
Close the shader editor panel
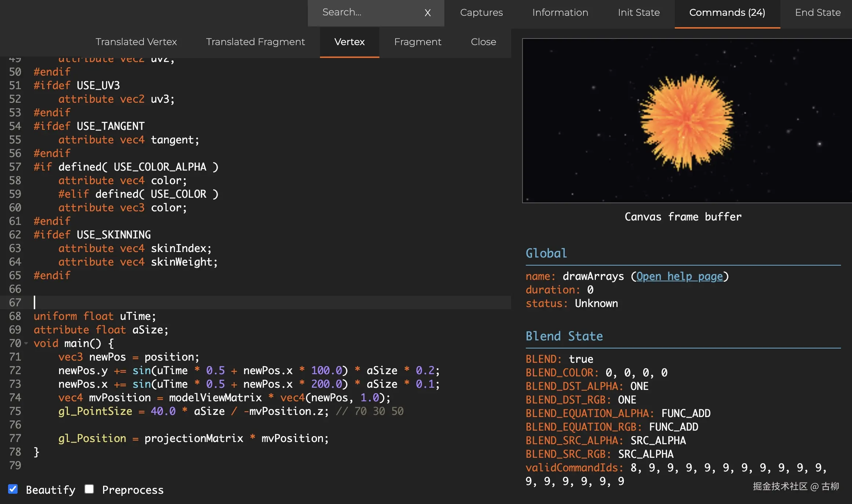click(483, 42)
